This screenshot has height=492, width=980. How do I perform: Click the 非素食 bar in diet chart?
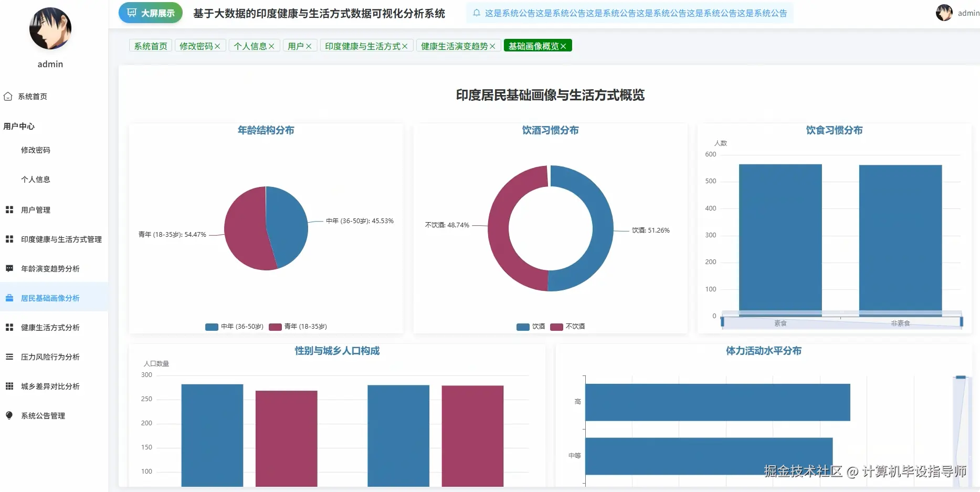900,240
